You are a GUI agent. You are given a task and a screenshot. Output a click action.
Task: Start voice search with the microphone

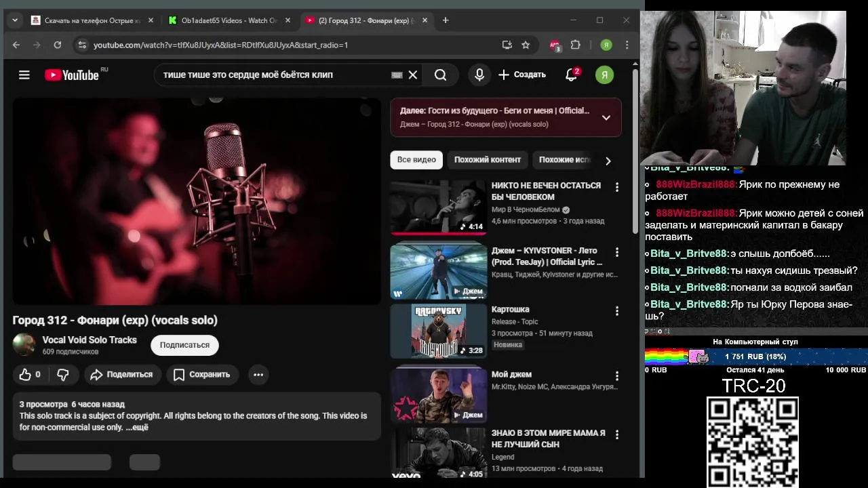coord(479,75)
